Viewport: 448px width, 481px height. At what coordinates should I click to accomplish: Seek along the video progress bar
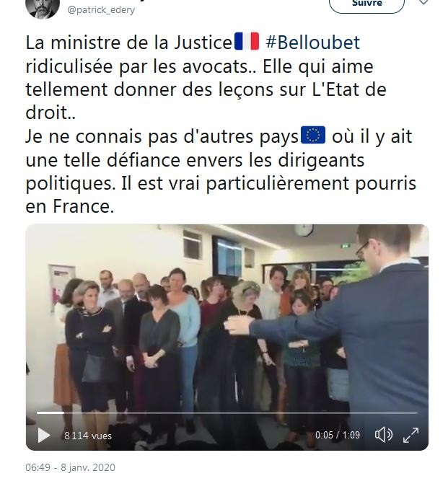point(227,413)
